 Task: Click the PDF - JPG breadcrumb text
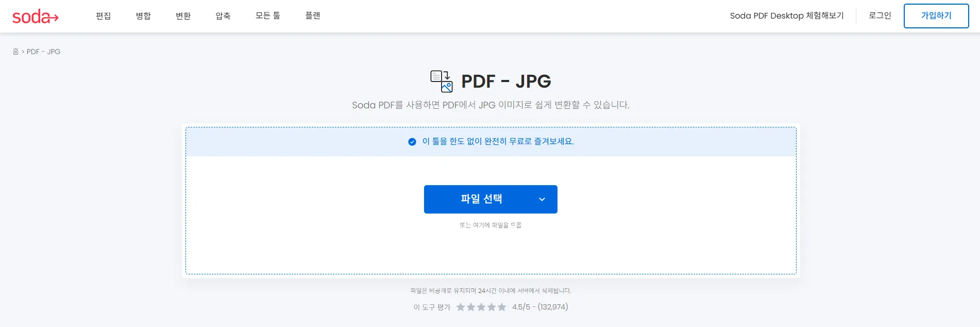[x=44, y=52]
